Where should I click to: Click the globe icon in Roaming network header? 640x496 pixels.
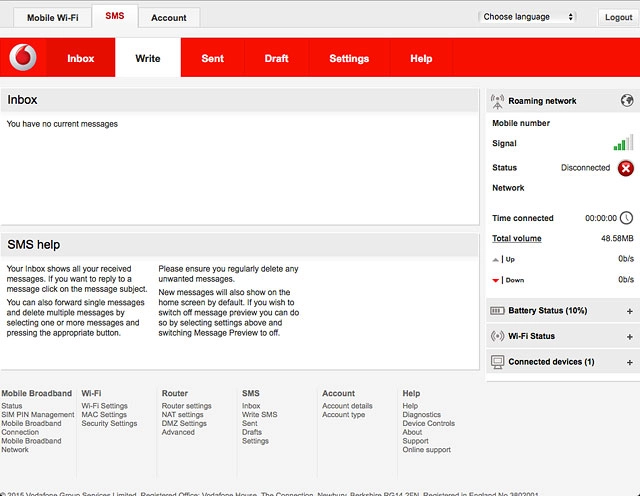click(627, 101)
